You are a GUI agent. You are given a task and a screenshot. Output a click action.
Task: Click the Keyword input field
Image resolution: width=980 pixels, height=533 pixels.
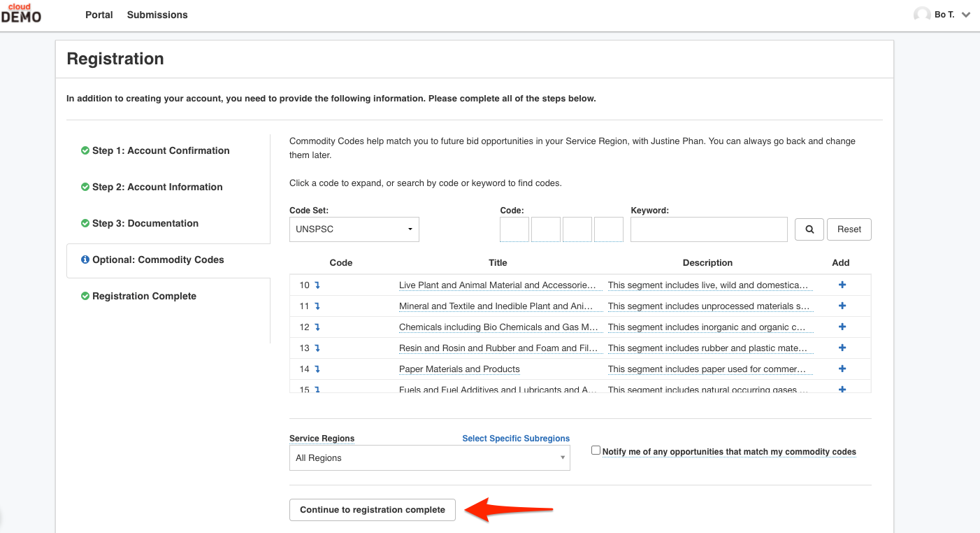point(709,229)
